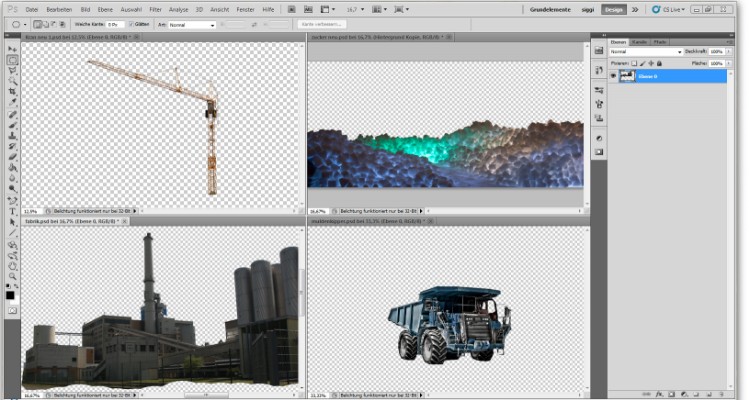The image size is (749, 400).
Task: Toggle the Glätten checkbox
Action: 130,24
